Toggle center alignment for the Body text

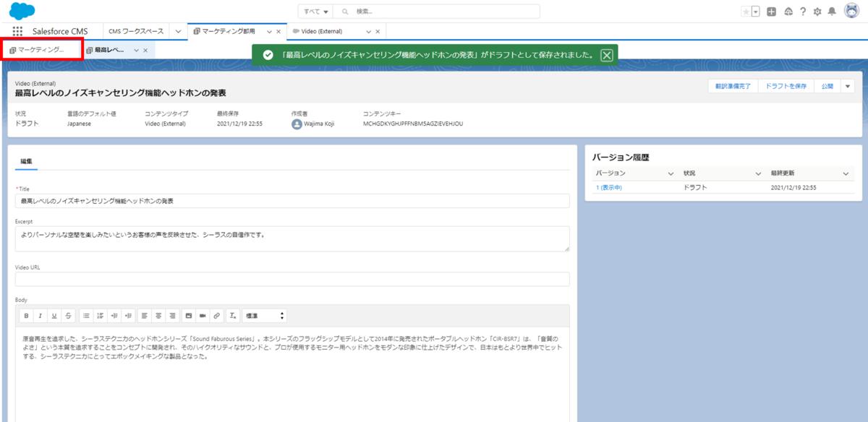coord(158,315)
